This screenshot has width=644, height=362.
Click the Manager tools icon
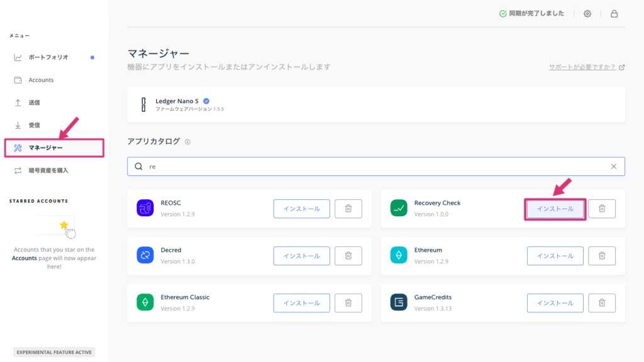tap(18, 148)
